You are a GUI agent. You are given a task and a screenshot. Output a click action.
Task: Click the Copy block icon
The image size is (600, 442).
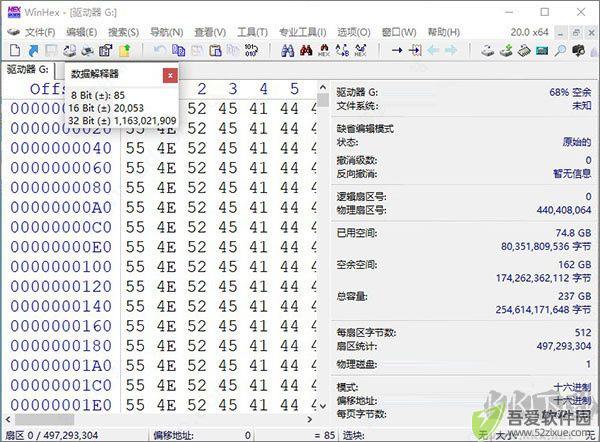pos(178,50)
